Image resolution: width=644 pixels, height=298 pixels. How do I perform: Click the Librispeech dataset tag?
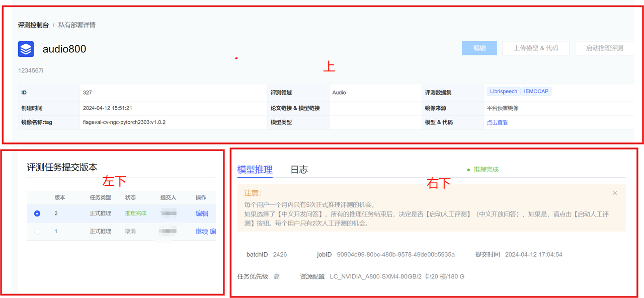pos(503,92)
